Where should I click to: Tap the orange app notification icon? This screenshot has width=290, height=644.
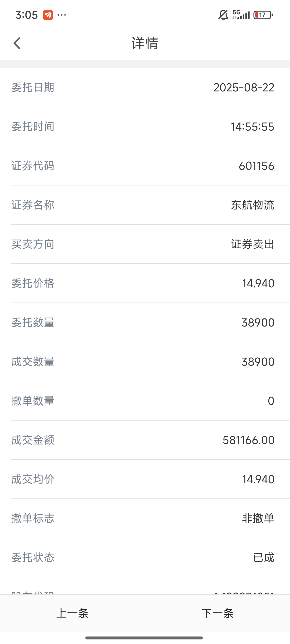[x=48, y=15]
